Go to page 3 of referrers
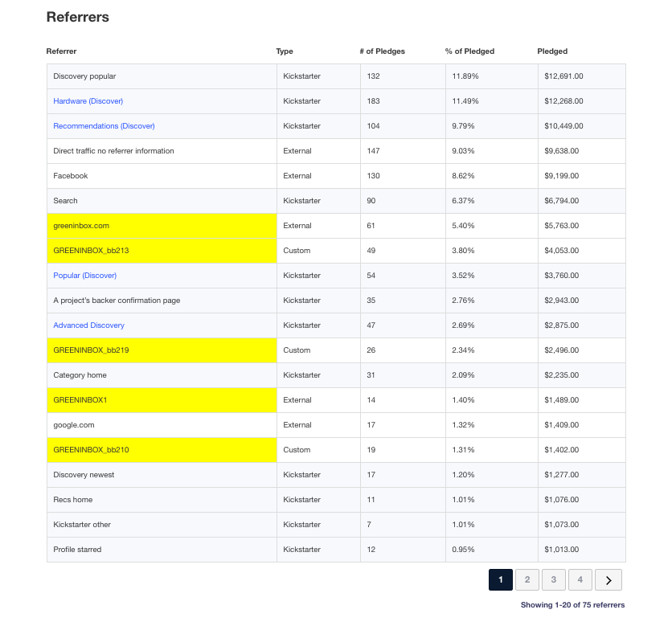Viewport: 672px width, 630px height. tap(554, 579)
